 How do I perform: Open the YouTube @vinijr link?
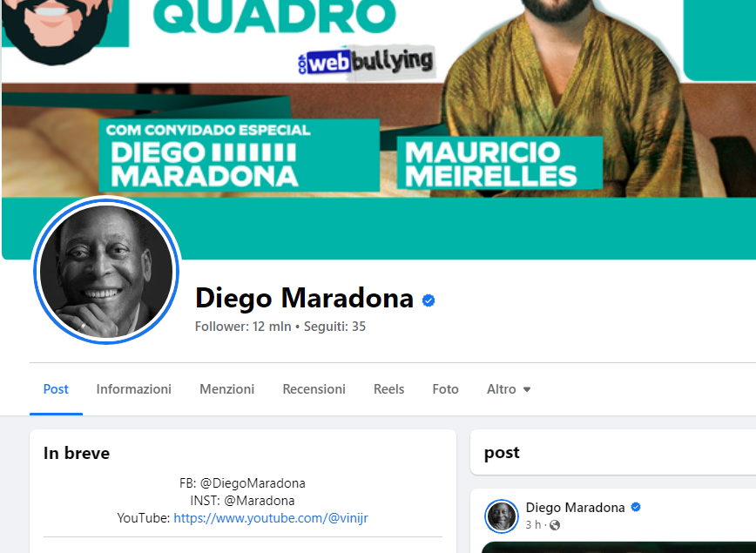[x=271, y=518]
